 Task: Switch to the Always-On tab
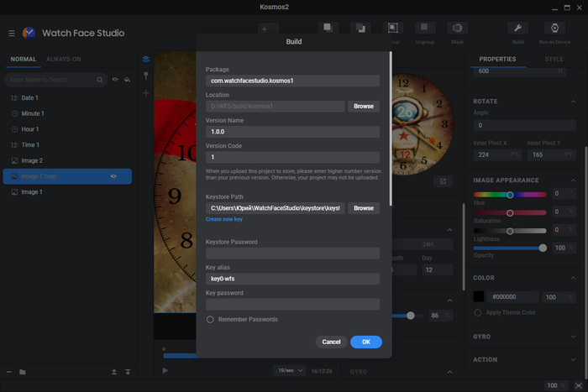pyautogui.click(x=64, y=60)
